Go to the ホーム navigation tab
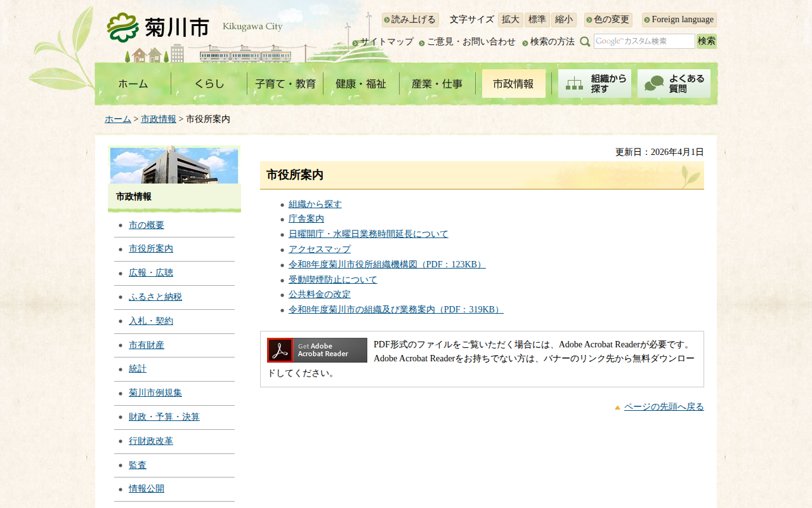This screenshot has width=812, height=508. [x=133, y=84]
